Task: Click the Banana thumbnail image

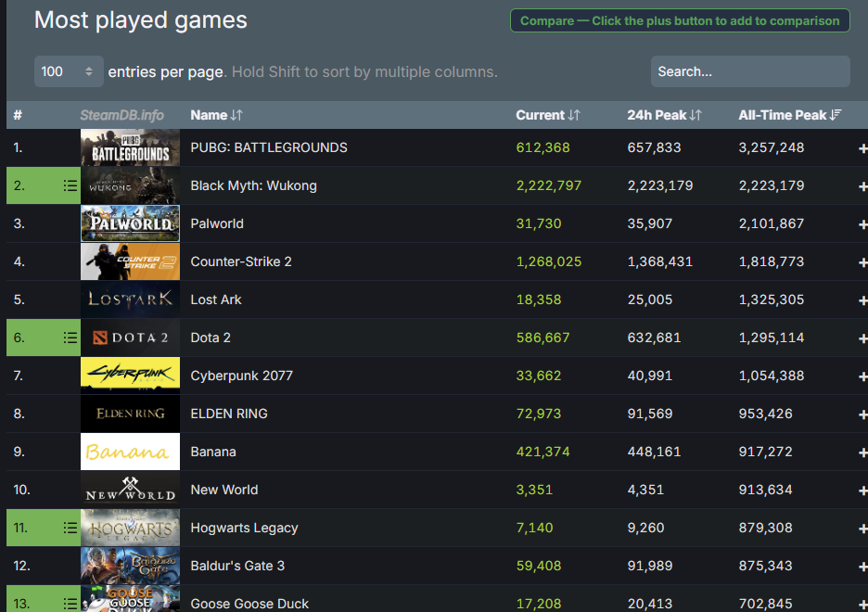Action: point(130,452)
